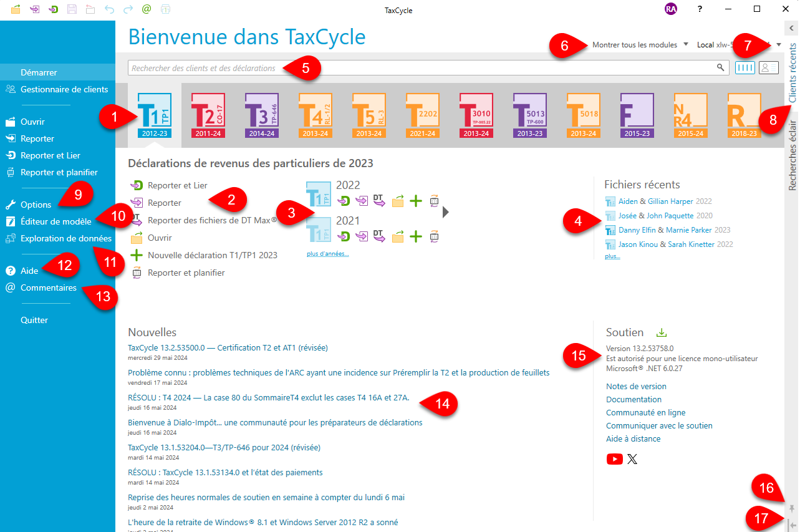Open the YouTube icon in Soutien

[x=614, y=459]
